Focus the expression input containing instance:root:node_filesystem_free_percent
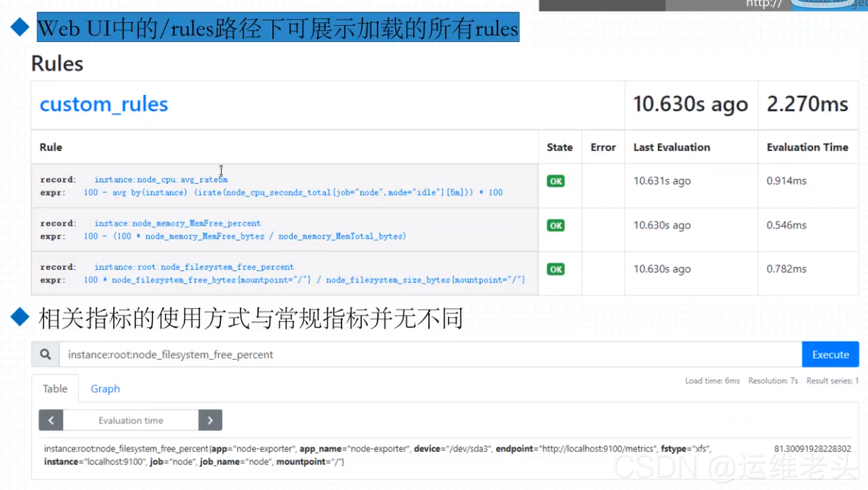Screen dimensions: 868x490 430,354
